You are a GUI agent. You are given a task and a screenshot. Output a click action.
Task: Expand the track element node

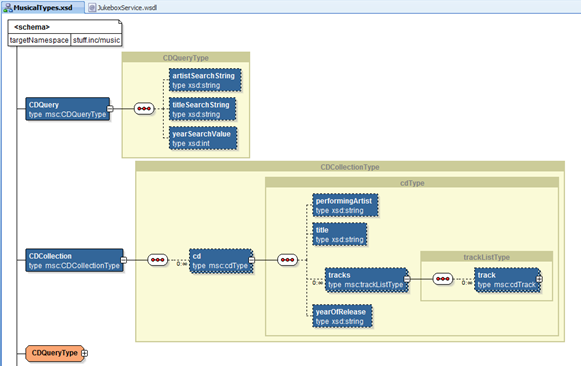pyautogui.click(x=539, y=279)
